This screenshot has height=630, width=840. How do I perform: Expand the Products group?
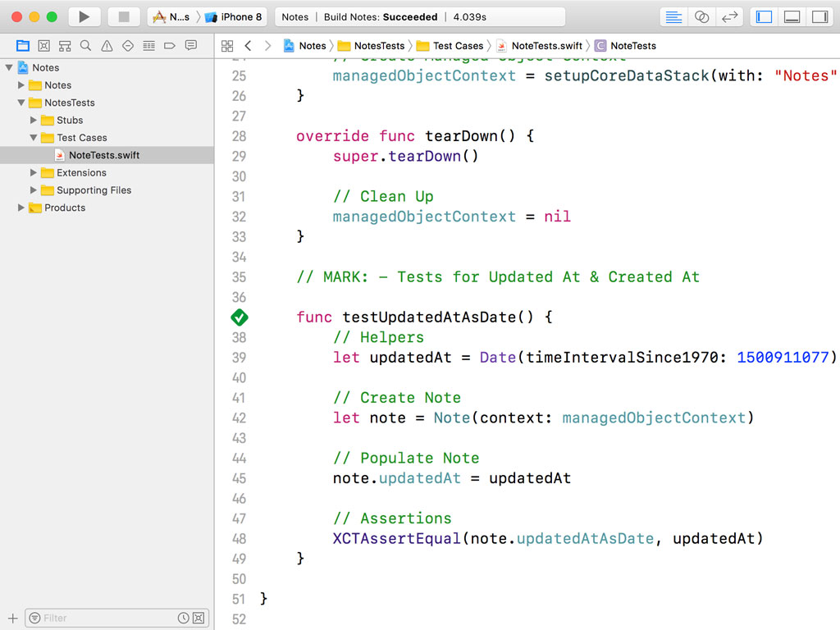tap(21, 208)
